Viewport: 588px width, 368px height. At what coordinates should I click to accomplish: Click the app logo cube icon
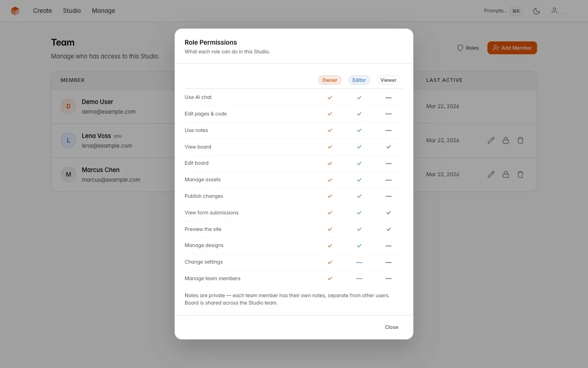click(x=15, y=11)
